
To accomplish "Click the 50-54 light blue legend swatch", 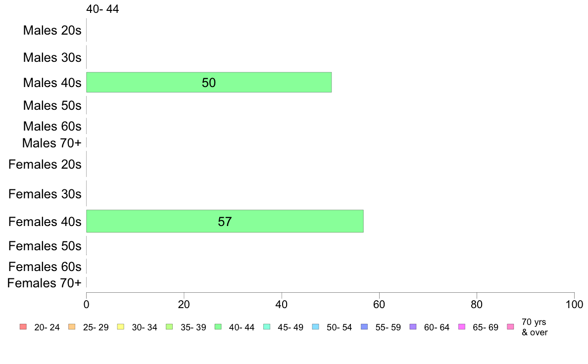I will [x=315, y=326].
